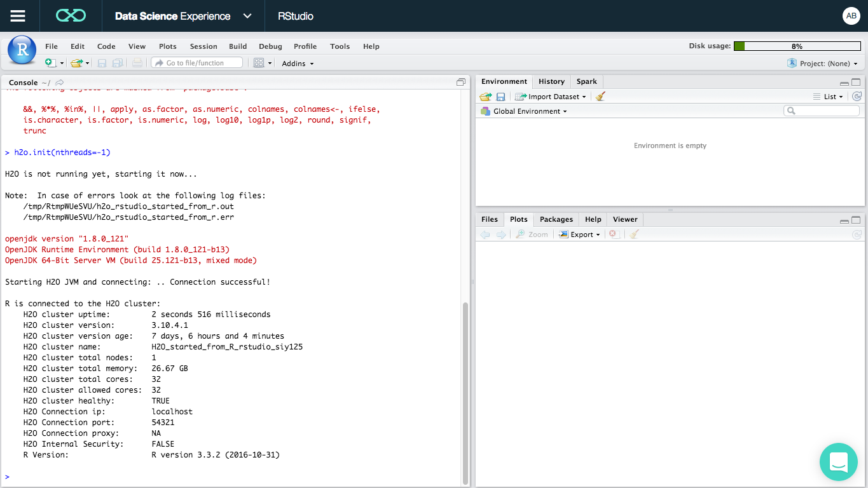This screenshot has width=868, height=488.
Task: Open the Addins dropdown
Action: click(298, 64)
